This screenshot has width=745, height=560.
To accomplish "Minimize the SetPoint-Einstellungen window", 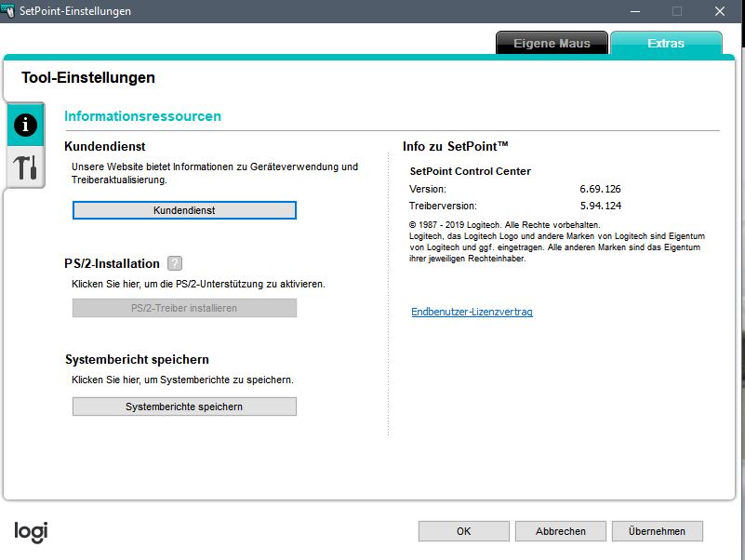I will pos(635,11).
